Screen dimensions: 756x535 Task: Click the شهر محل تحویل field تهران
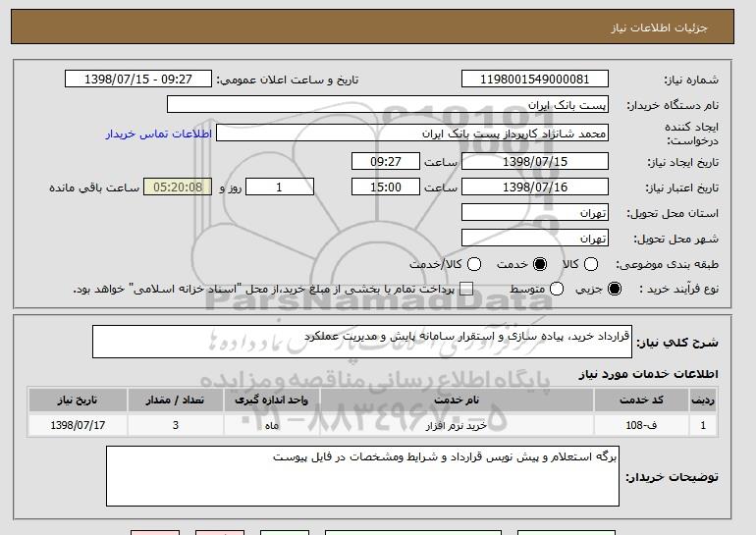click(x=535, y=239)
